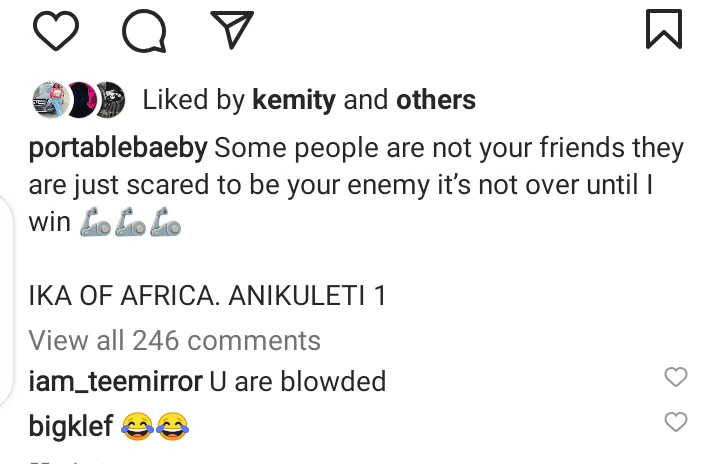
Task: View the list of others who liked
Action: pyautogui.click(x=436, y=100)
